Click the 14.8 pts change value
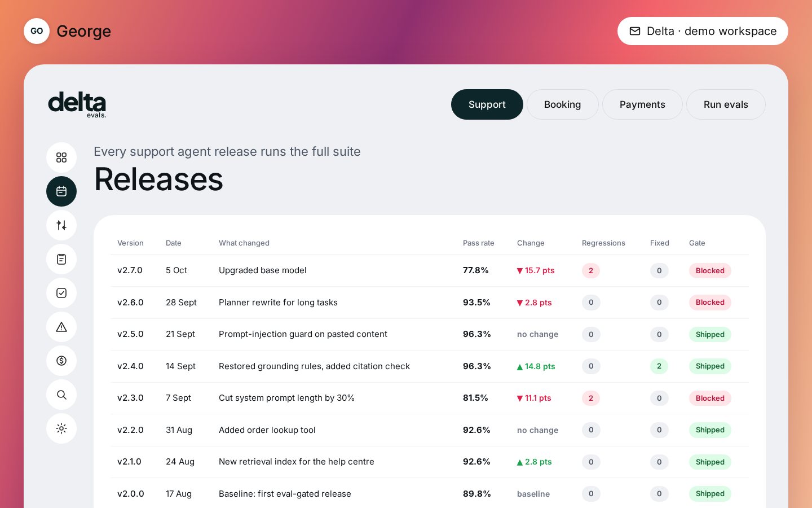 536,366
